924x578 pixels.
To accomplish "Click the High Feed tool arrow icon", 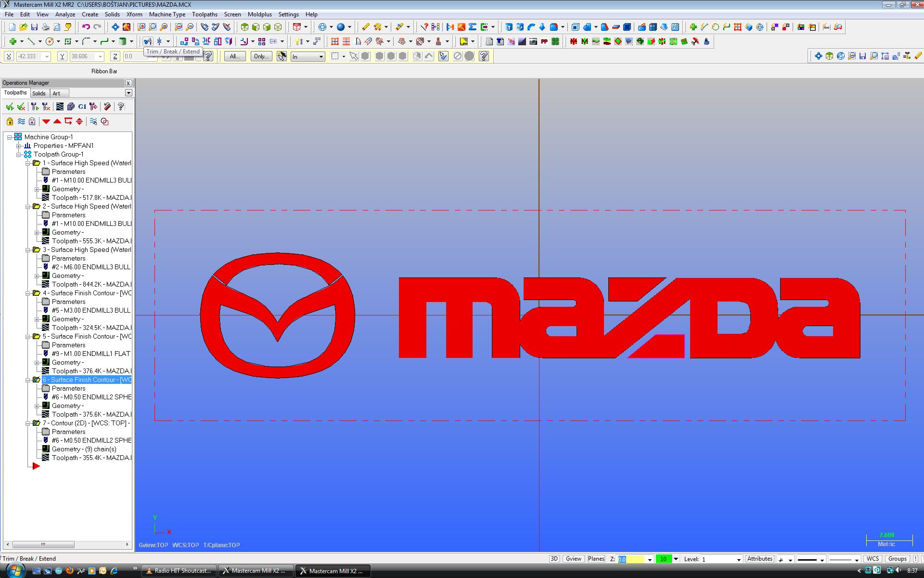I will click(x=93, y=106).
